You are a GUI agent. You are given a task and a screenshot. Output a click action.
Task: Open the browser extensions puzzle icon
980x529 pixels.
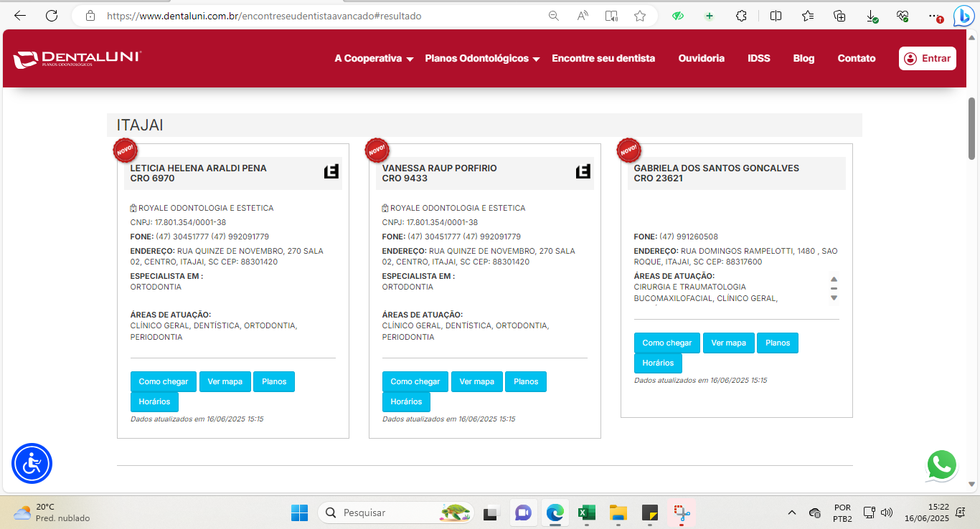[742, 16]
